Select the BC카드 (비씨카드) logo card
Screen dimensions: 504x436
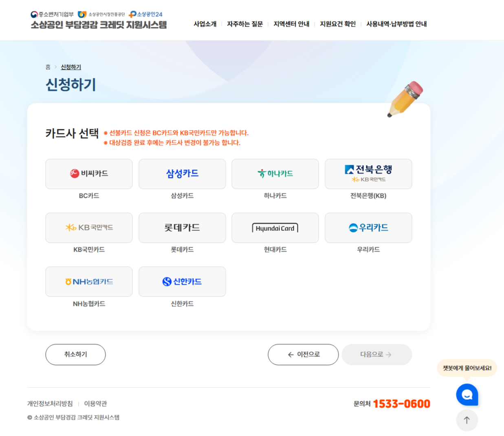(x=89, y=174)
